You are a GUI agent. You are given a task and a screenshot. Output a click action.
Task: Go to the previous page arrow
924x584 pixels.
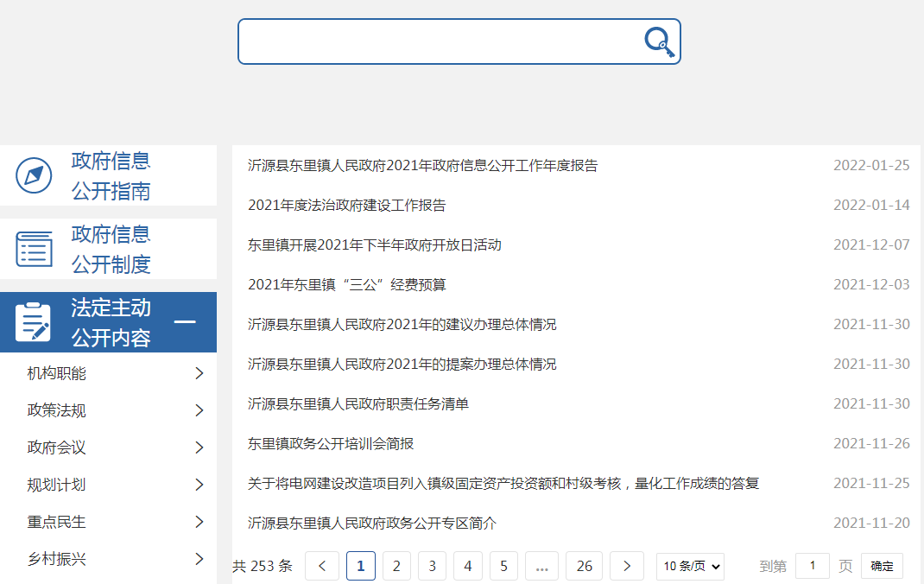click(x=322, y=567)
